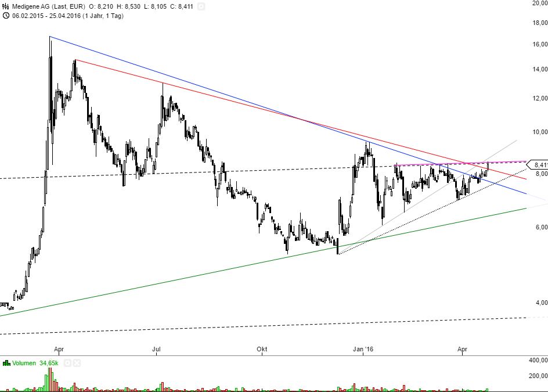The width and height of the screenshot is (548, 392).
Task: Click the Okt label on the time axis
Action: click(x=262, y=350)
